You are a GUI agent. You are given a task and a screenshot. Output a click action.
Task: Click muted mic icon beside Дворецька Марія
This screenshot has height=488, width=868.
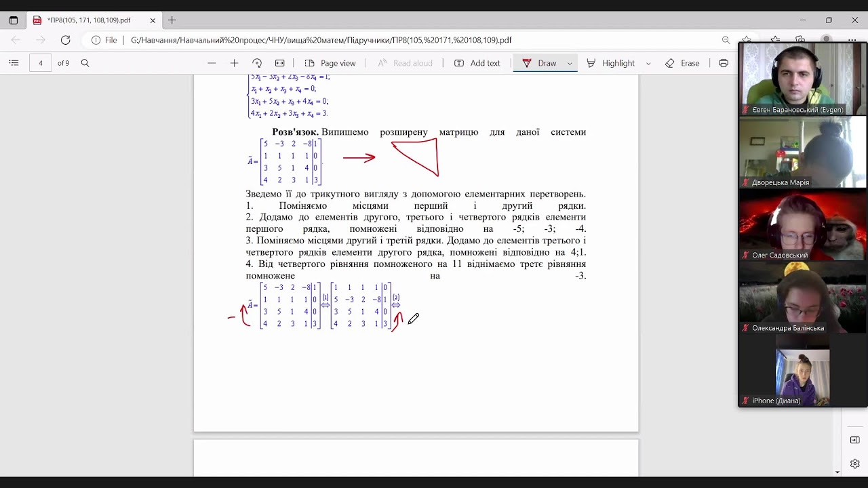coord(746,182)
